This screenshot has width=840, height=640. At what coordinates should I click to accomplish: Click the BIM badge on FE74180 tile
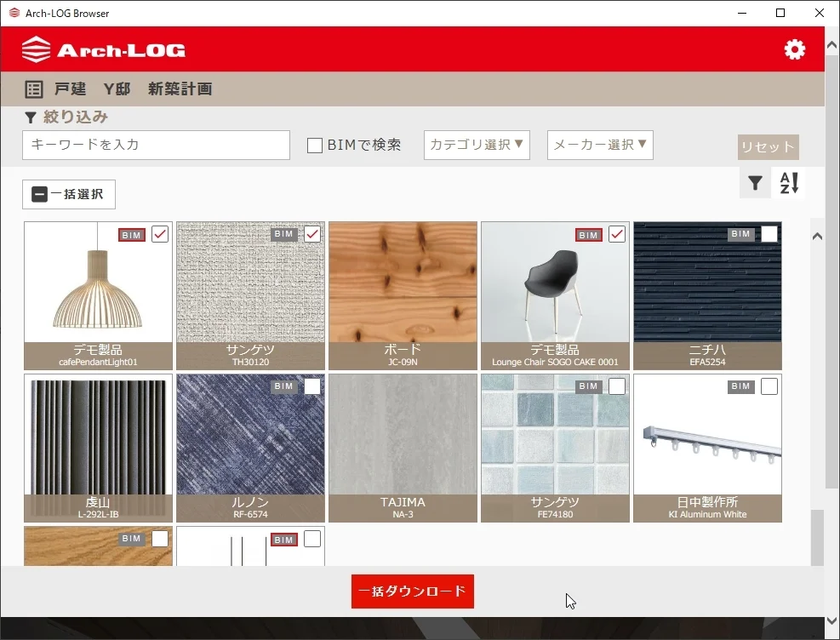588,386
